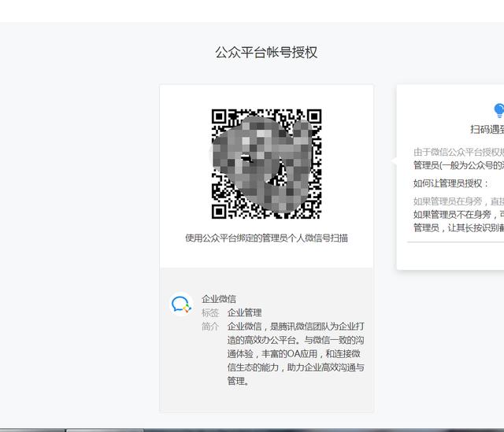The height and width of the screenshot is (432, 504).
Task: Click the pixelated image in QR code center
Action: pyautogui.click(x=262, y=164)
